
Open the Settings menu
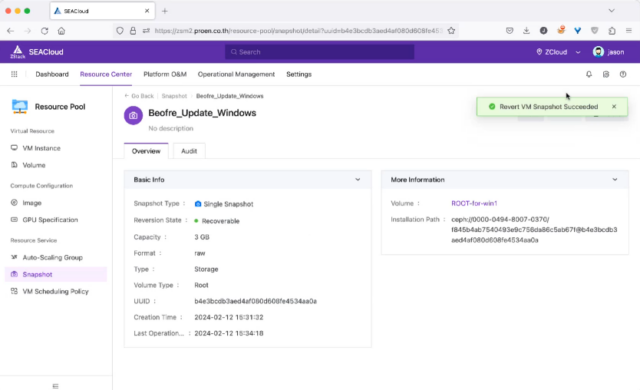[299, 74]
